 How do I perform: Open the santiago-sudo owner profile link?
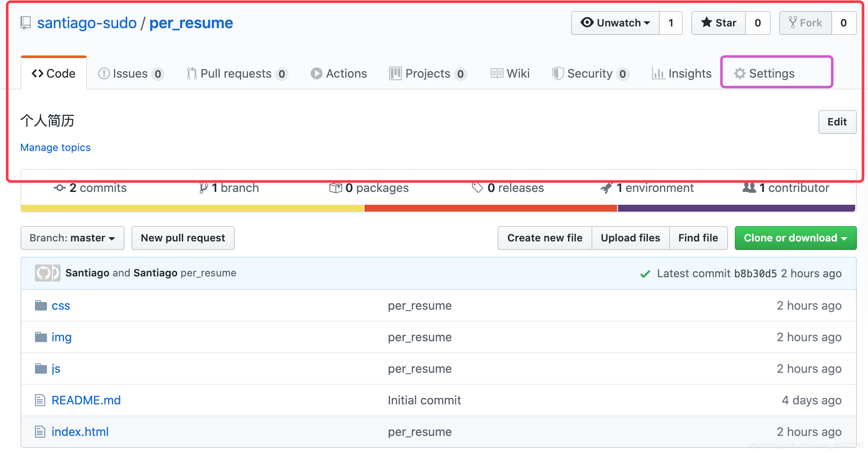(87, 23)
